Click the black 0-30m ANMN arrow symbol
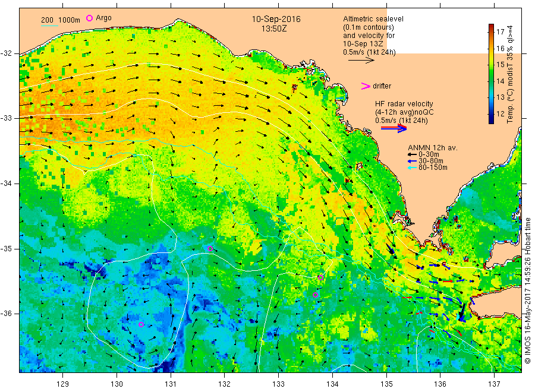535x392 pixels. tap(412, 155)
